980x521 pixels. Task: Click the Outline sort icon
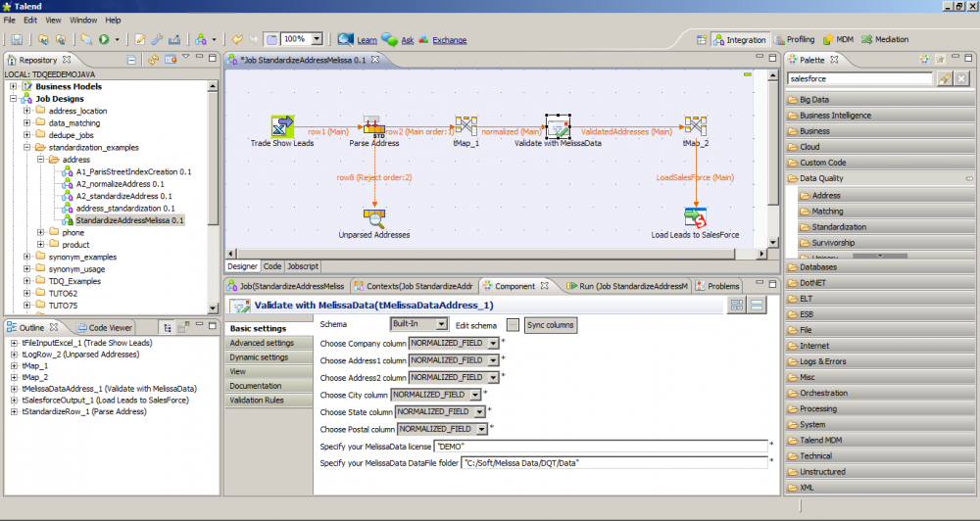(x=167, y=327)
